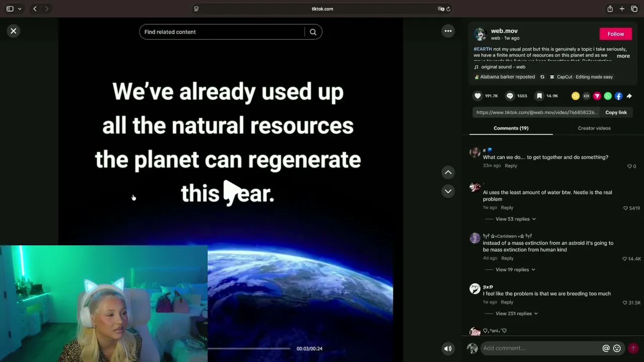
Task: Show Safari tab overview
Action: [634, 9]
